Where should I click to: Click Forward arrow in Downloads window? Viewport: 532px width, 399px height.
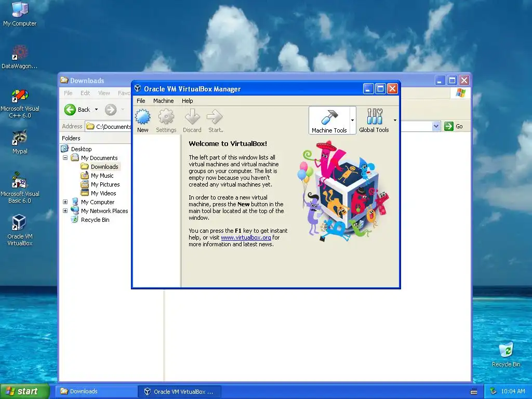pyautogui.click(x=111, y=110)
